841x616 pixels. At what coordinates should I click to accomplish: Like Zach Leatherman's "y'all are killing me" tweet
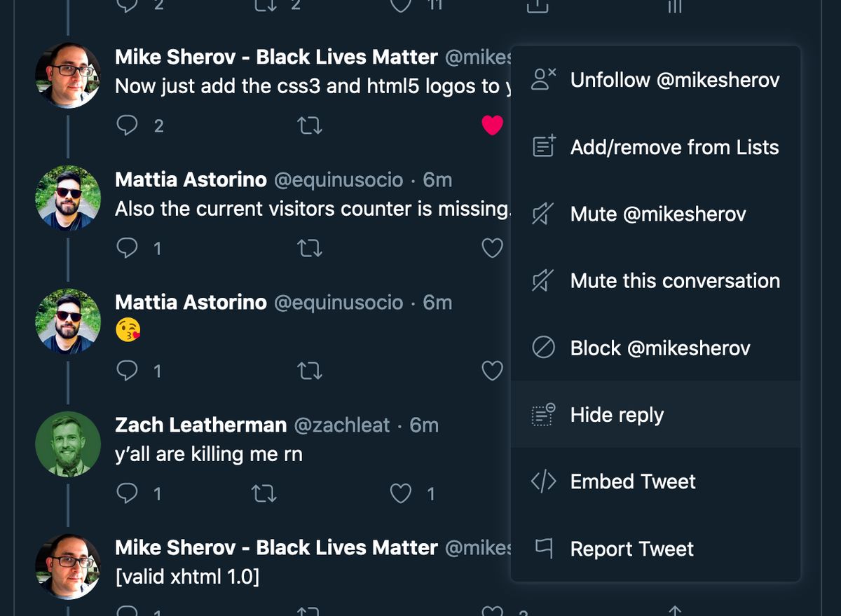[x=401, y=494]
